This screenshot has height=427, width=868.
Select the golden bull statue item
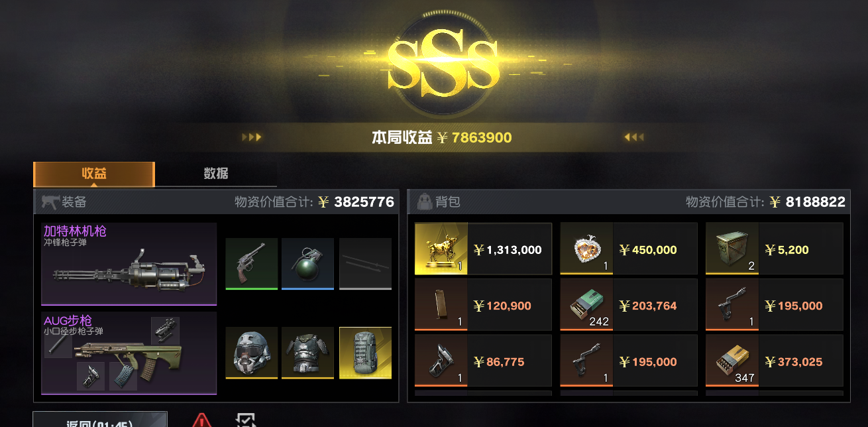click(x=441, y=249)
